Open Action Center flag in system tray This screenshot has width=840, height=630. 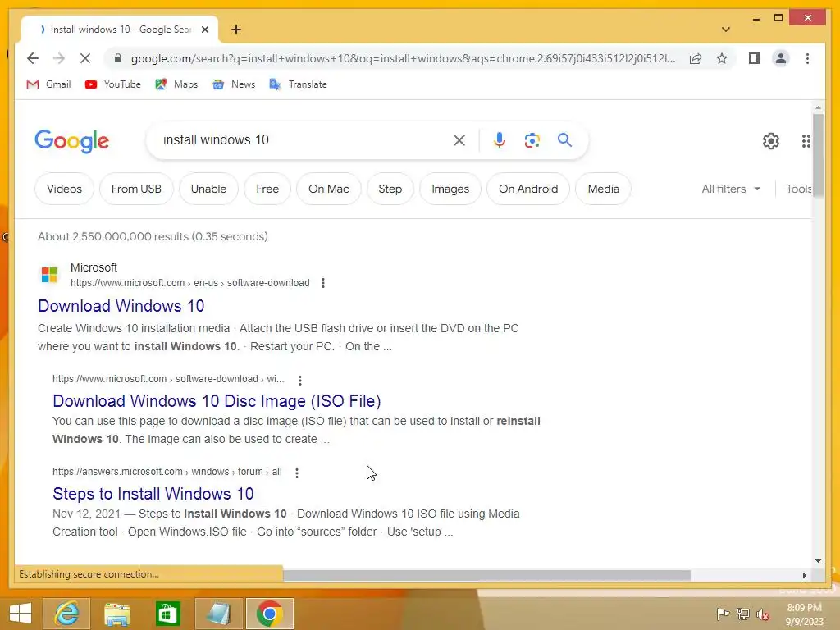[723, 614]
